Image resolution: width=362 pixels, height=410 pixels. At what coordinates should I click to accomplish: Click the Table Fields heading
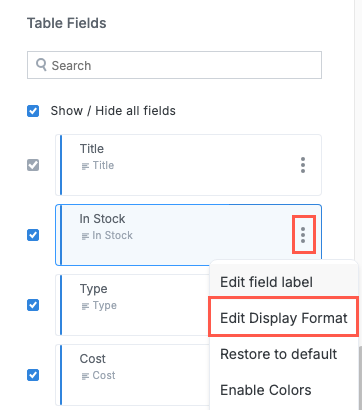coord(67,23)
